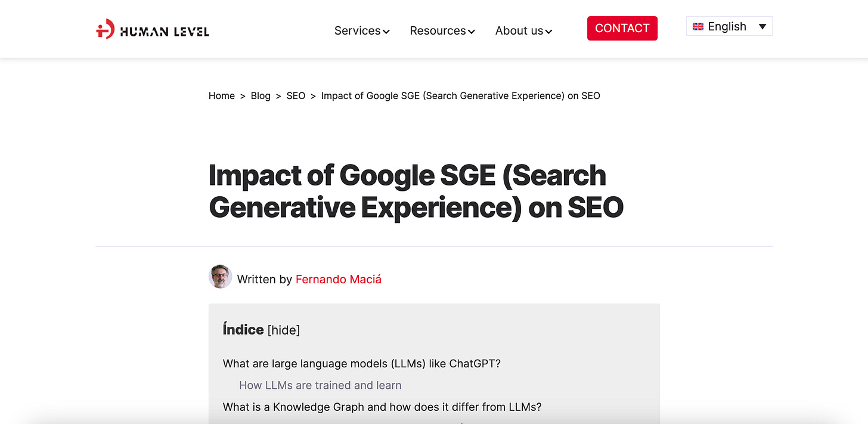Click the British flag icon in language selector
Image resolution: width=868 pixels, height=424 pixels.
(x=697, y=26)
